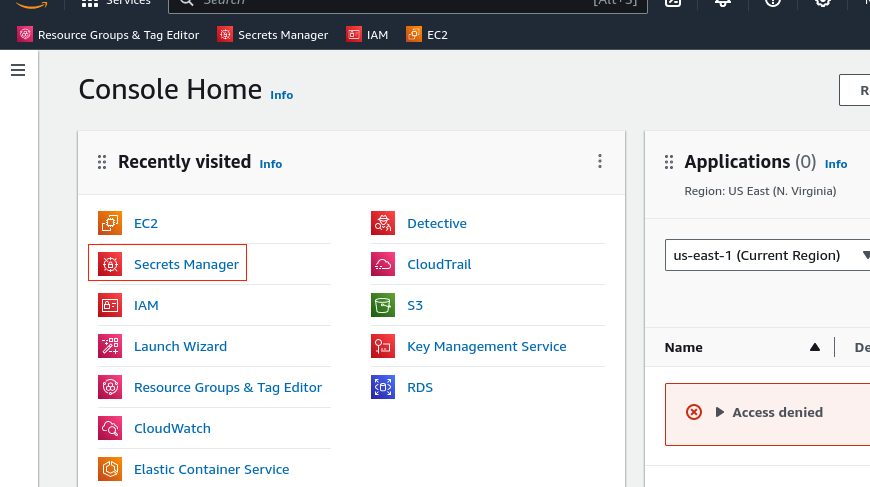This screenshot has height=487, width=870.
Task: Click the CloudTrail service icon
Action: point(383,264)
